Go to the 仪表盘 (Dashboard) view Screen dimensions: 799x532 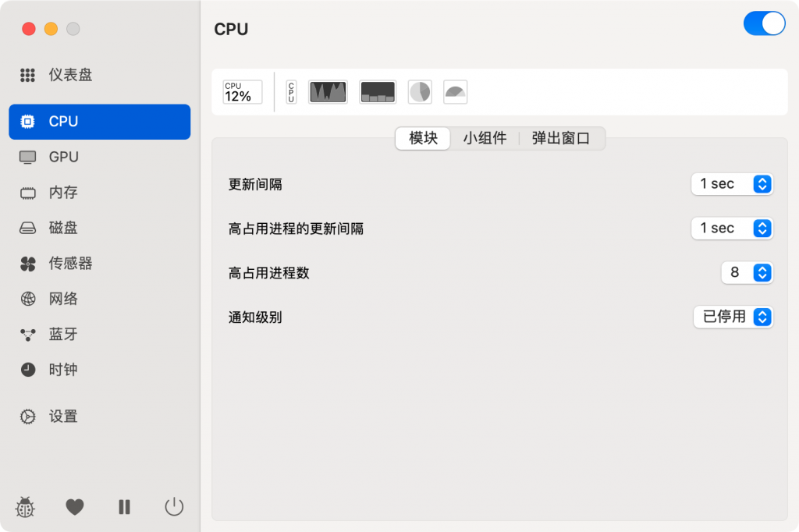tap(69, 75)
